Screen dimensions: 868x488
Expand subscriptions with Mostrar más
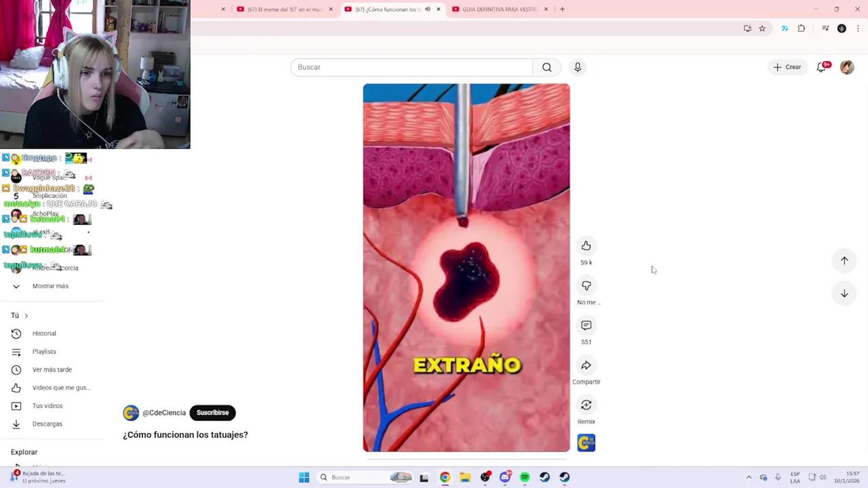[52, 286]
